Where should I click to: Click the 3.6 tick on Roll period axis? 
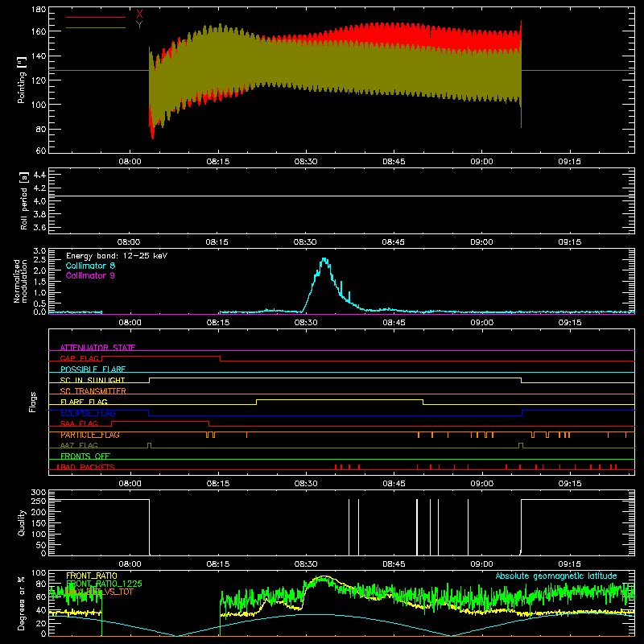(39, 227)
